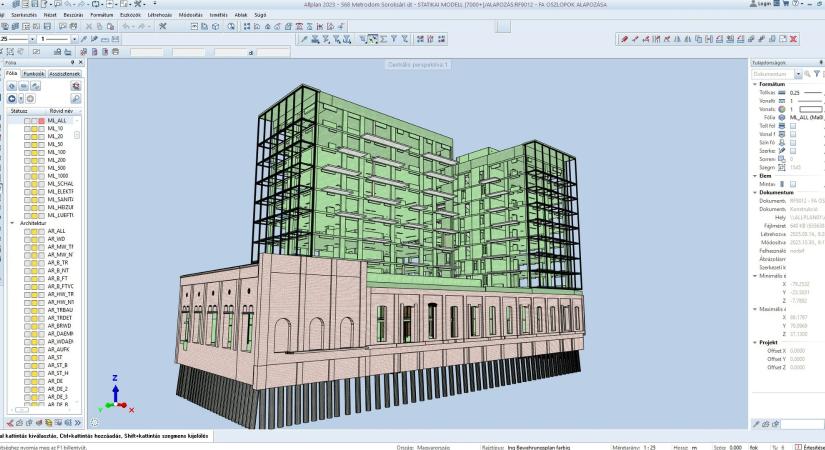This screenshot has height=450, width=825.
Task: Open the pen thickness dropdown showing 25
Action: 32,39
